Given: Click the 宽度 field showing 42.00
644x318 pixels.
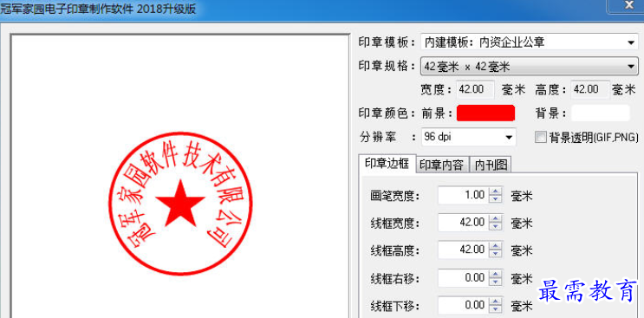Looking at the screenshot, I should (x=475, y=89).
